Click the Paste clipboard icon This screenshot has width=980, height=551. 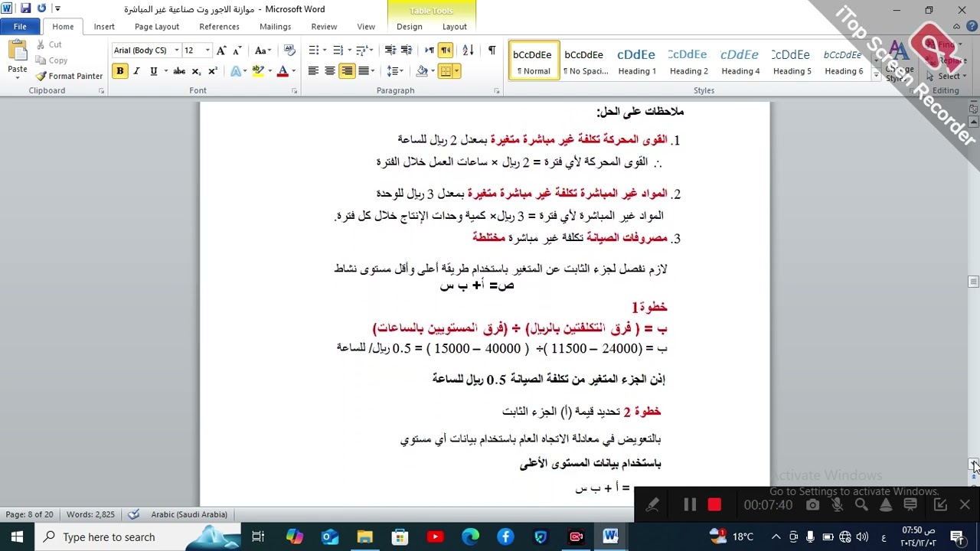[17, 51]
